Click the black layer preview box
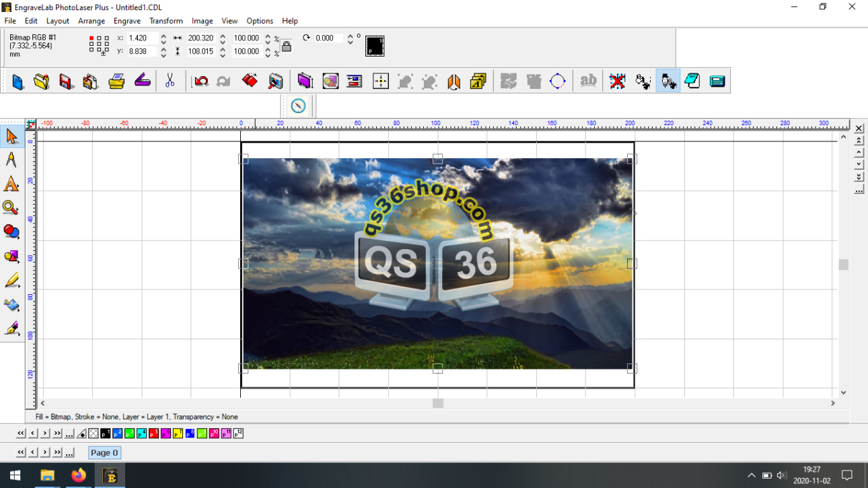This screenshot has width=868, height=488. [375, 46]
